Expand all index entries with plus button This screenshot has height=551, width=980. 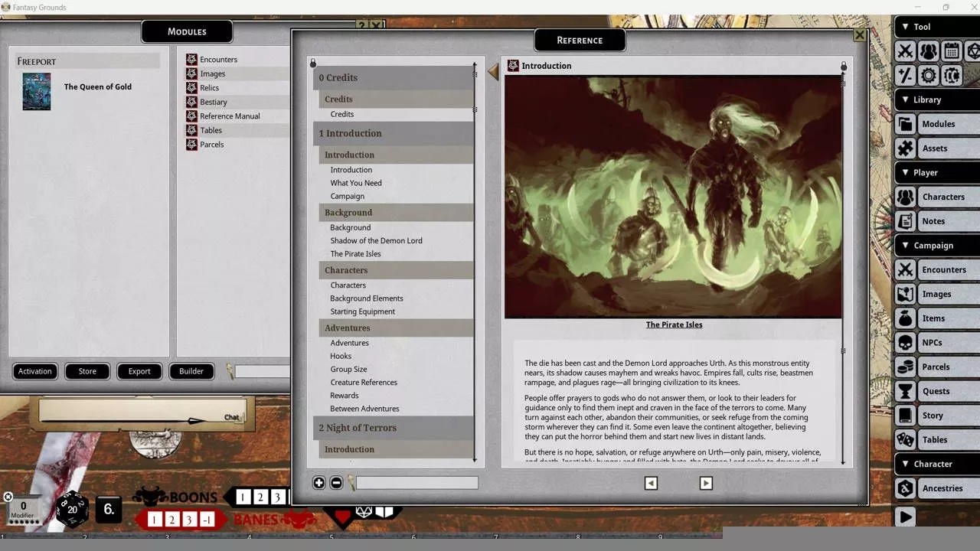pyautogui.click(x=319, y=482)
